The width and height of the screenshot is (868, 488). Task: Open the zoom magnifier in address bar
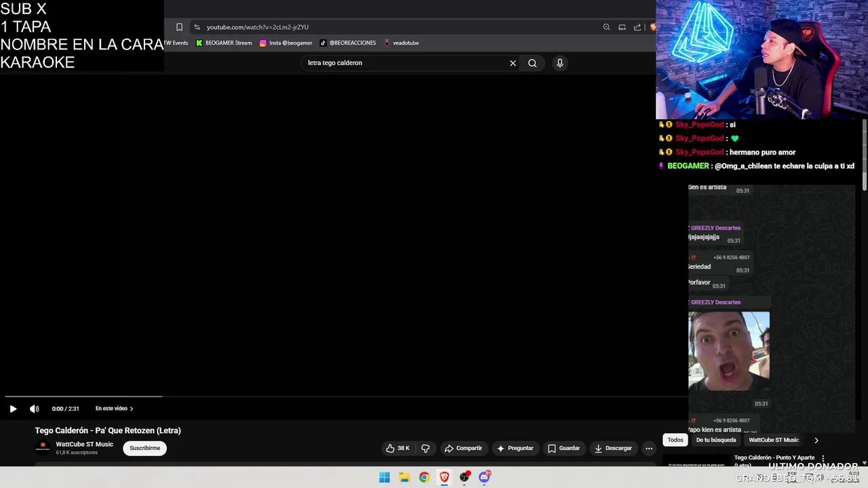[x=606, y=27]
